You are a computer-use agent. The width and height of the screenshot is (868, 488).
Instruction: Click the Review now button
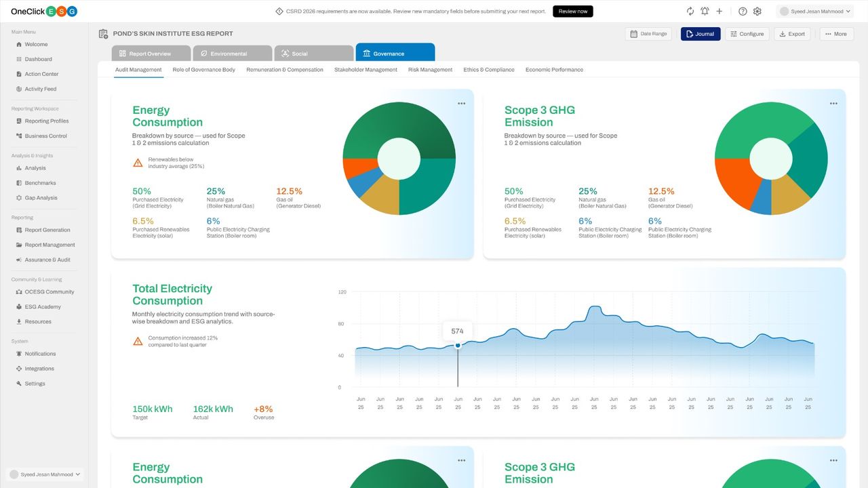[x=573, y=12]
